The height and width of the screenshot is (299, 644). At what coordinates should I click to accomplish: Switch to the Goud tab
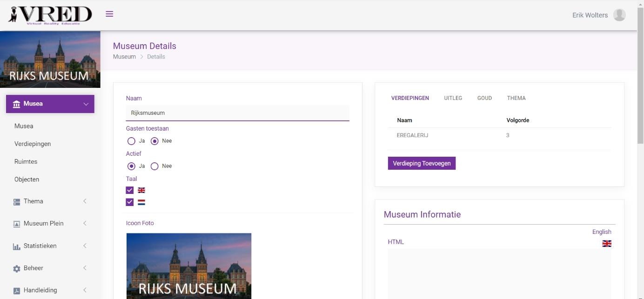coord(484,98)
